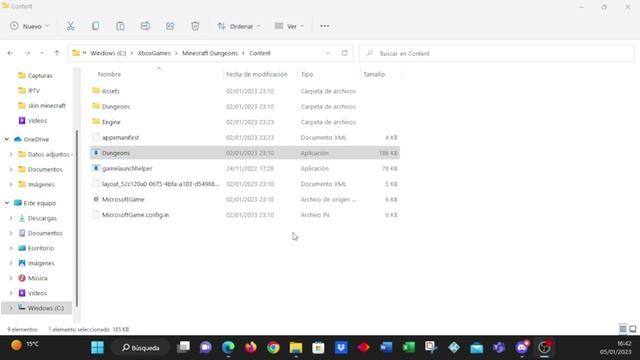
Task: Launch Microsoft Edge from taskbar
Action: coord(228,347)
